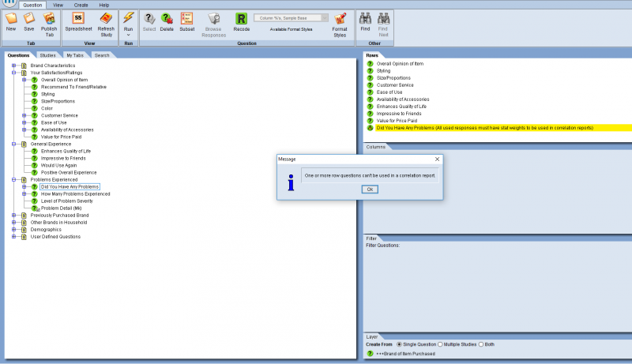Viewport: 632px width, 364px height.
Task: Click the Find binoculars icon
Action: pos(365,18)
